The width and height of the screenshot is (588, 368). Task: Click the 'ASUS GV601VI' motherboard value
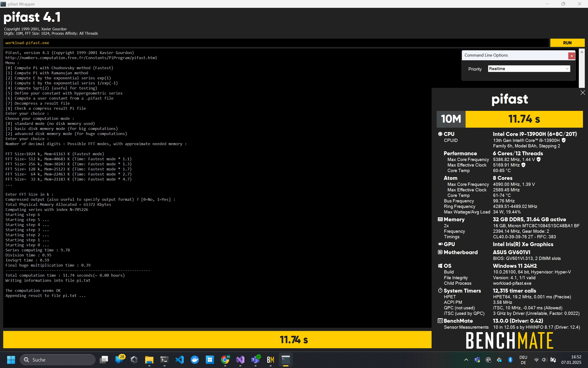pos(512,252)
